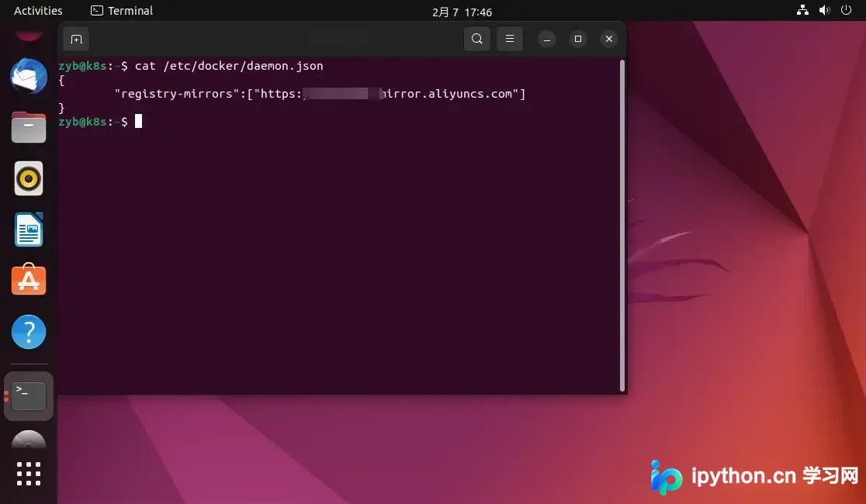Image resolution: width=866 pixels, height=504 pixels.
Task: Open the terminal search tool
Action: [476, 39]
